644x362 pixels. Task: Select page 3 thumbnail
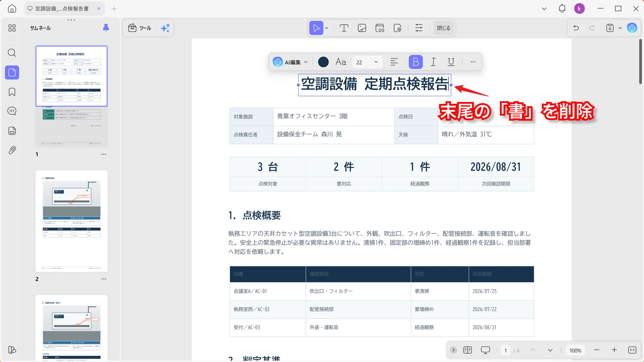tap(71, 328)
